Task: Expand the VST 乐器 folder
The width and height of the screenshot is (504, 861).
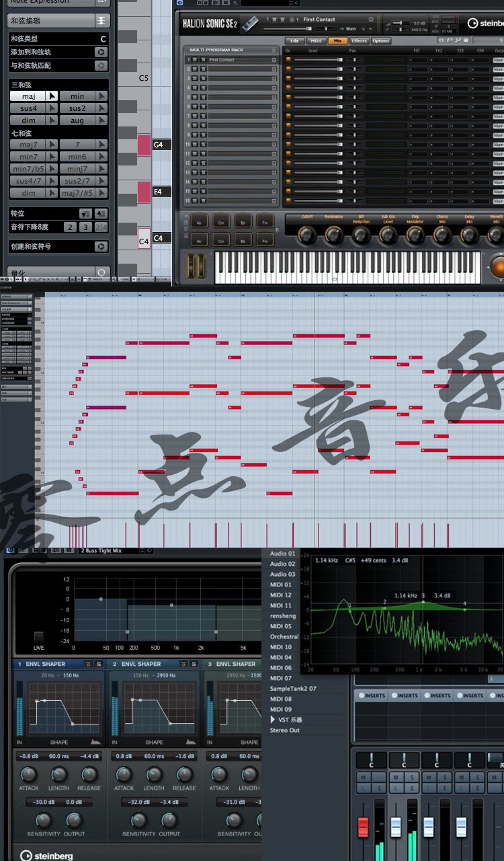Action: 273,719
